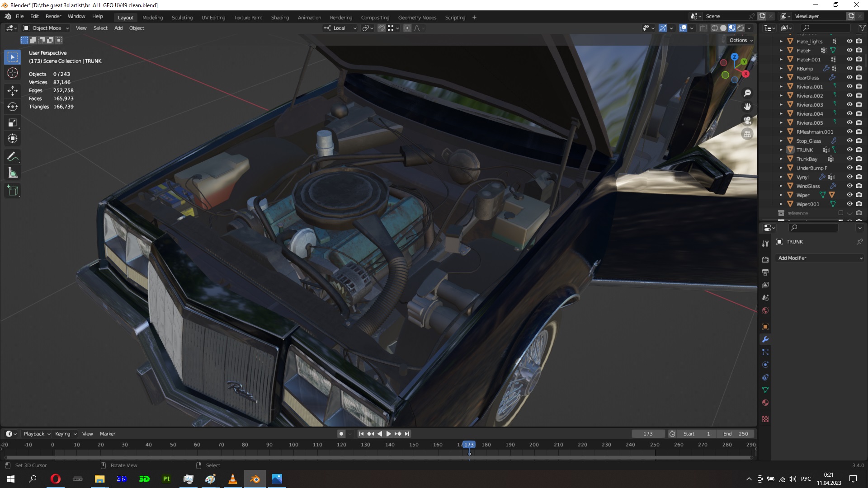Select the Move tool in toolbar
Viewport: 868px width, 488px height.
click(13, 90)
